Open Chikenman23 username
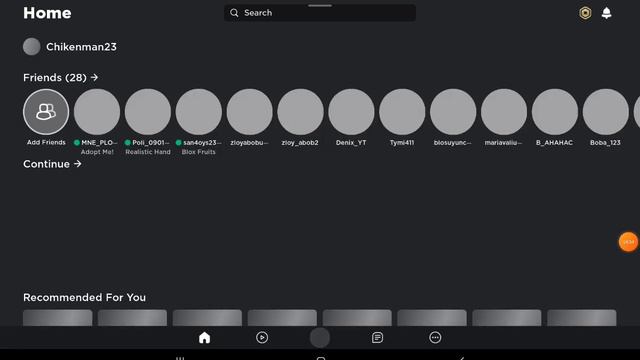Screen dimensions: 640x360 point(81,47)
